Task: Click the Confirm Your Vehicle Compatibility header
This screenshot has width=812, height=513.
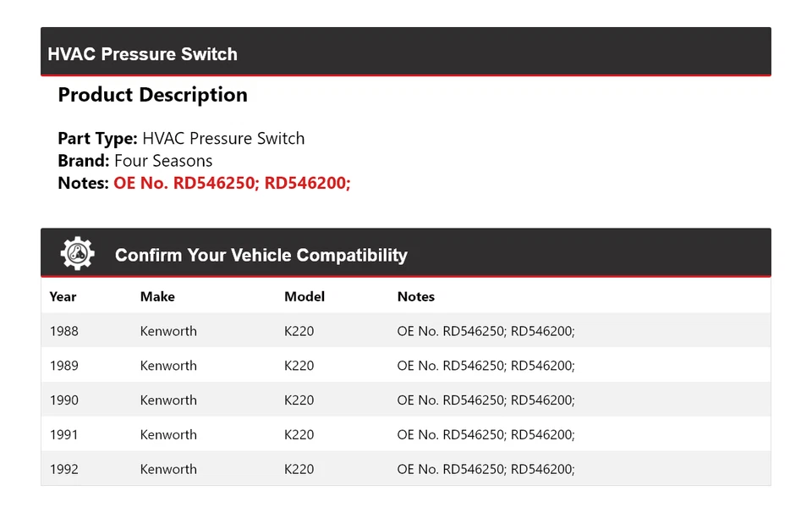Action: point(261,255)
